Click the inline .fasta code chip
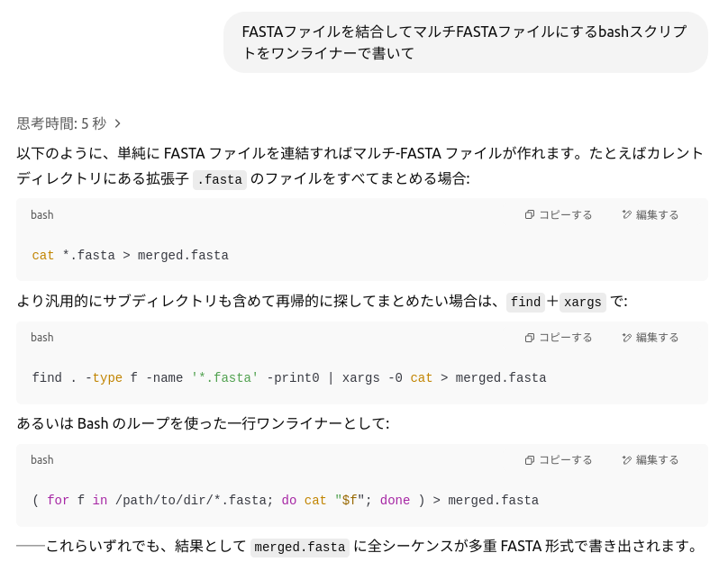 click(220, 179)
